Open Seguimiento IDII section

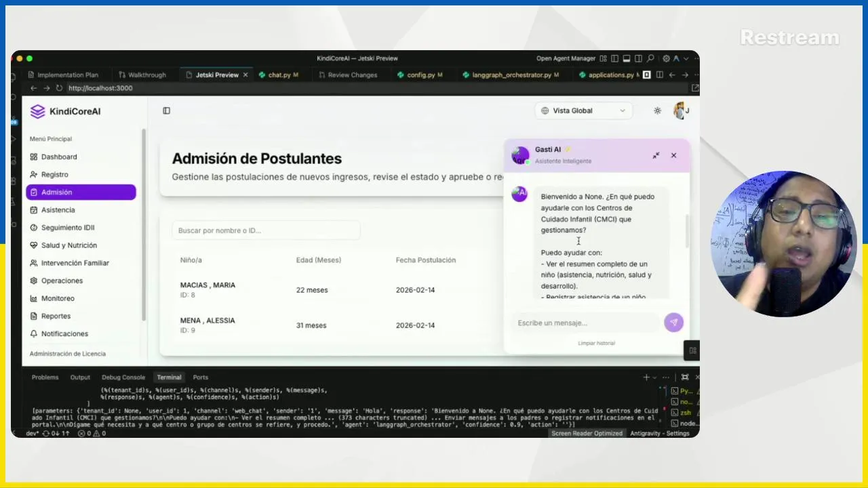tap(81, 228)
